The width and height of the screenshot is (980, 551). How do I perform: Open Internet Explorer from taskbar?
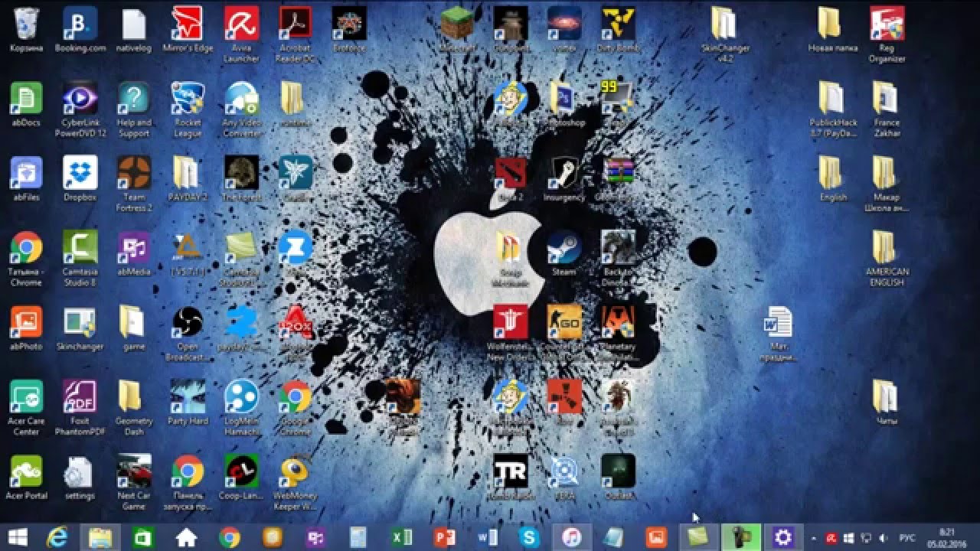(x=57, y=537)
